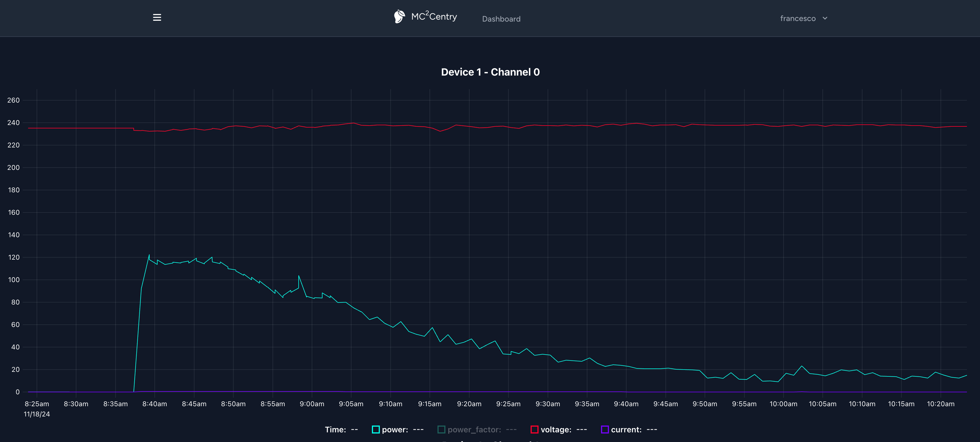This screenshot has width=980, height=442.
Task: Click the 240 y-axis label
Action: point(13,123)
